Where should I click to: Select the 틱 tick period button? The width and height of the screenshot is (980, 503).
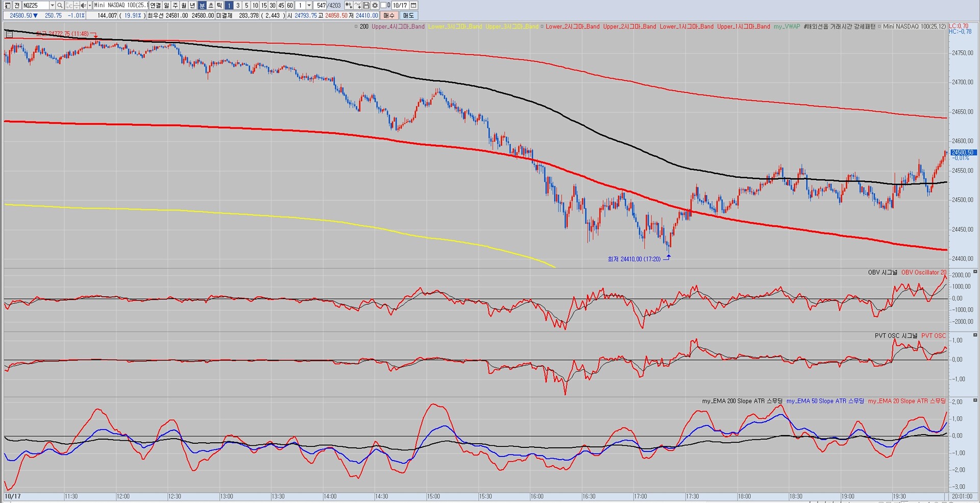[219, 5]
